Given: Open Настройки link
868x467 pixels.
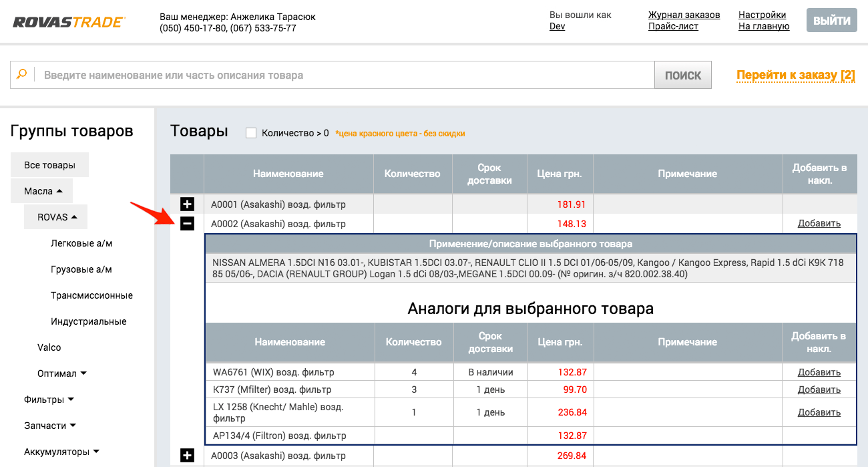Looking at the screenshot, I should pos(762,15).
